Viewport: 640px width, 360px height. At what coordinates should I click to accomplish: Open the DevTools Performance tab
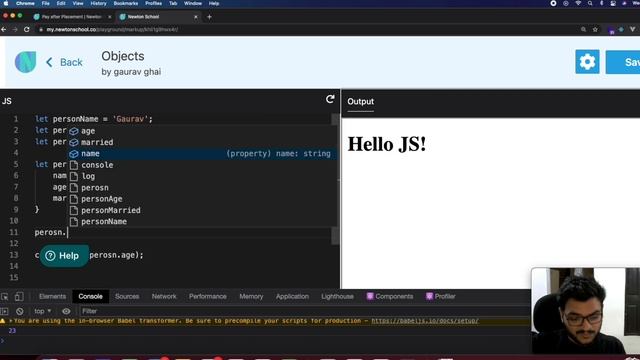[207, 296]
